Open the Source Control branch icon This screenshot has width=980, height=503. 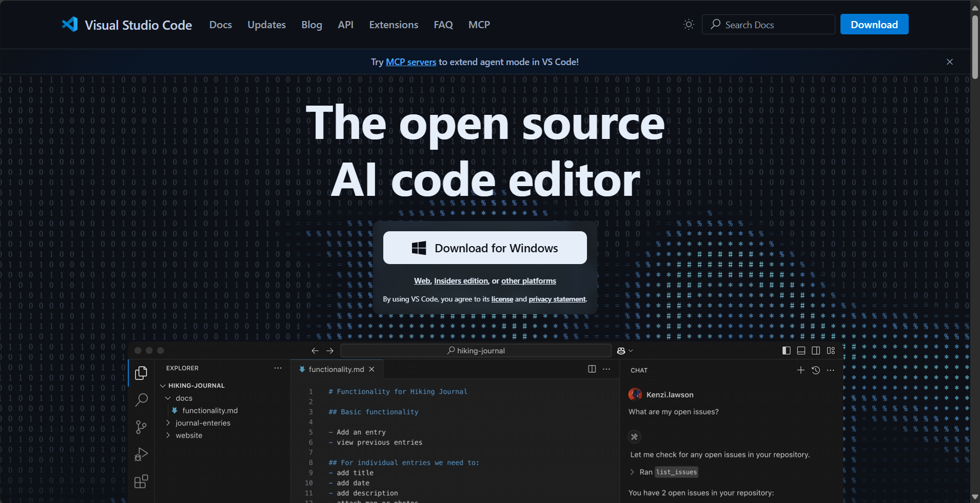tap(141, 427)
